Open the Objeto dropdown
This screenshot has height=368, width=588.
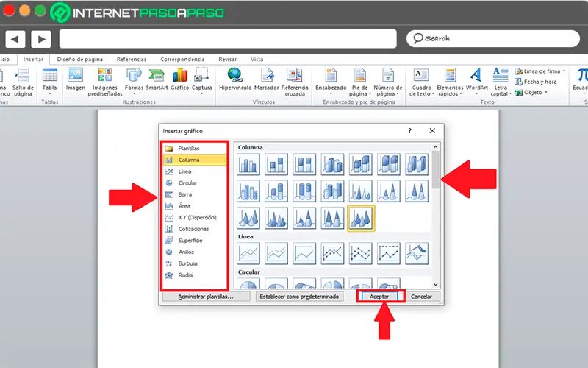point(531,92)
